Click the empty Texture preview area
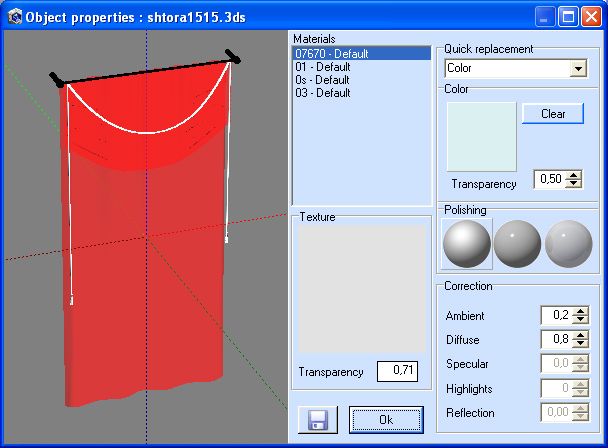The height and width of the screenshot is (448, 608). 361,289
